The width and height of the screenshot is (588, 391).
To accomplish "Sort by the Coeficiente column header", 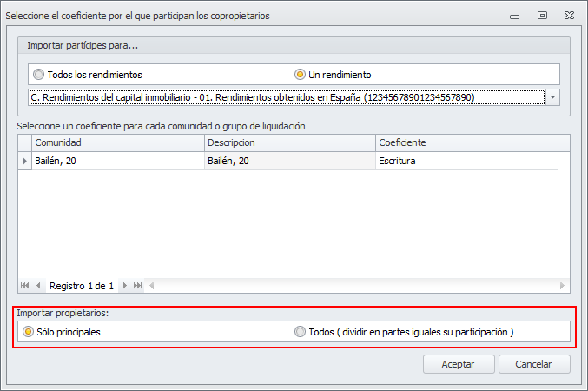I will click(x=466, y=142).
